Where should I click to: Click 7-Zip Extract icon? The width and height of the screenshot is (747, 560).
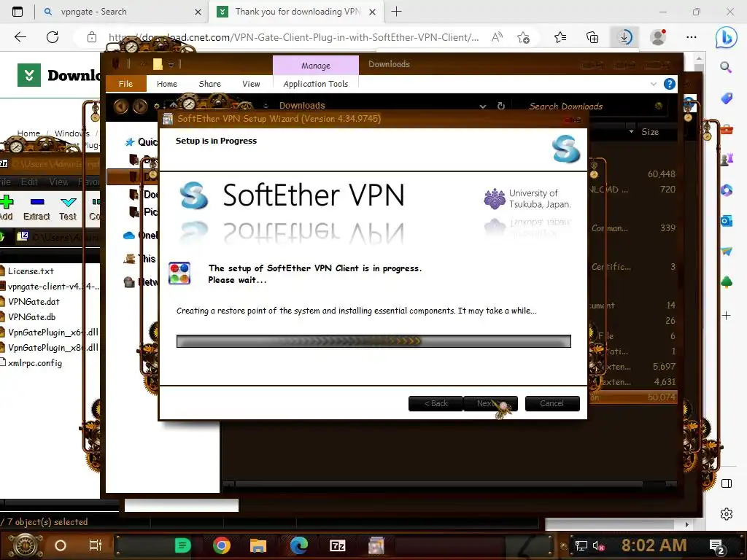point(36,208)
